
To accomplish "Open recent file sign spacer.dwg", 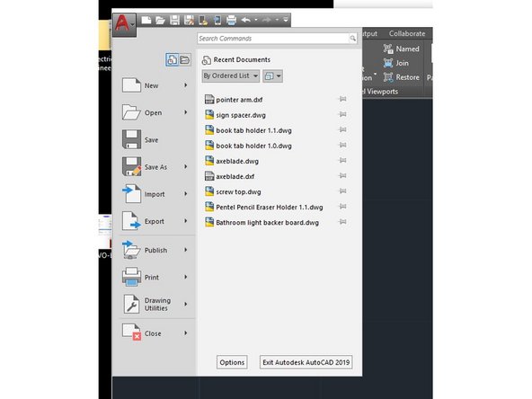I will [235, 115].
